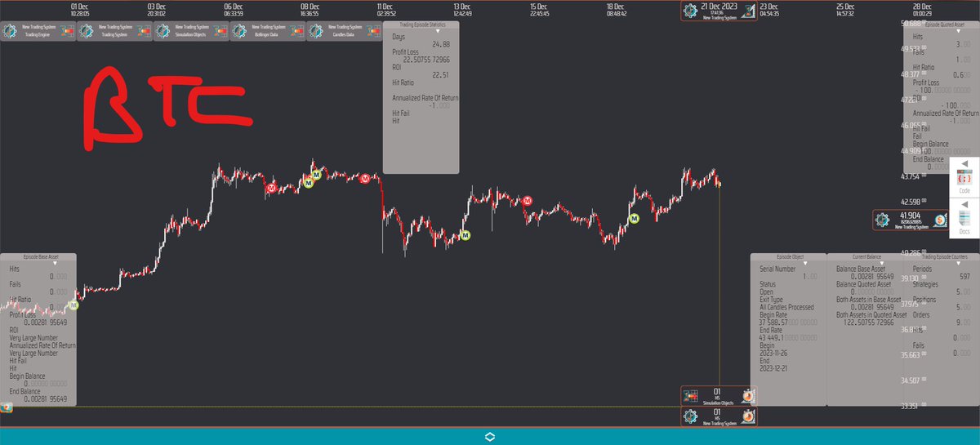This screenshot has width=980, height=445.
Task: Click the gear icon on 41.904 rate box
Action: [x=883, y=220]
